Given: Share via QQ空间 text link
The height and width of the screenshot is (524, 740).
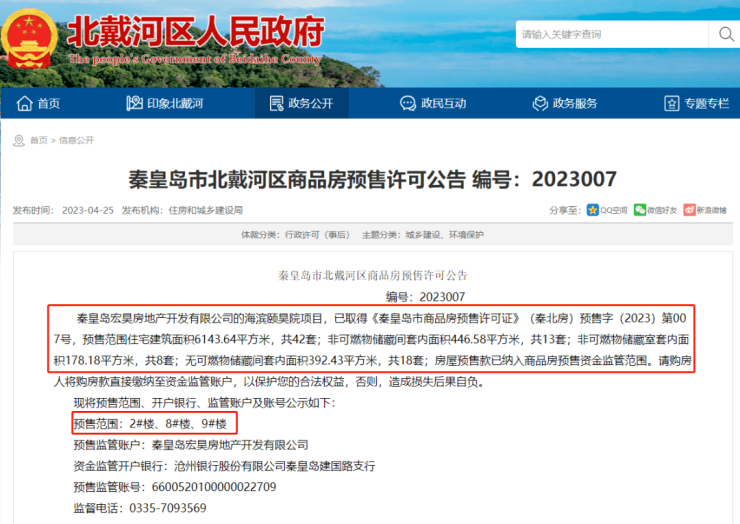Looking at the screenshot, I should pos(614,210).
